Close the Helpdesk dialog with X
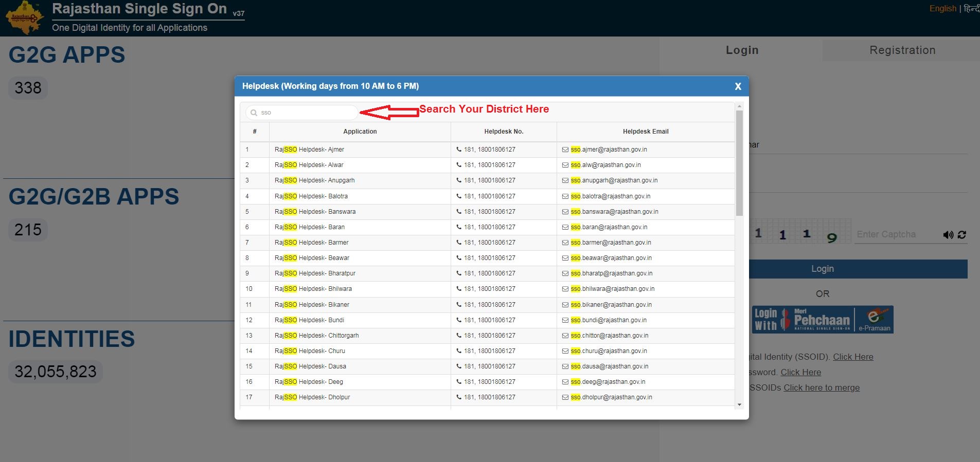Image resolution: width=980 pixels, height=462 pixels. tap(738, 86)
